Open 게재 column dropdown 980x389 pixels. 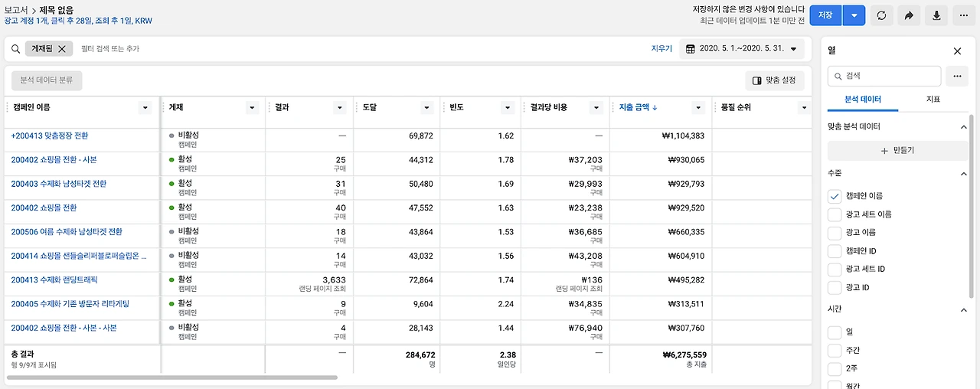coord(252,108)
